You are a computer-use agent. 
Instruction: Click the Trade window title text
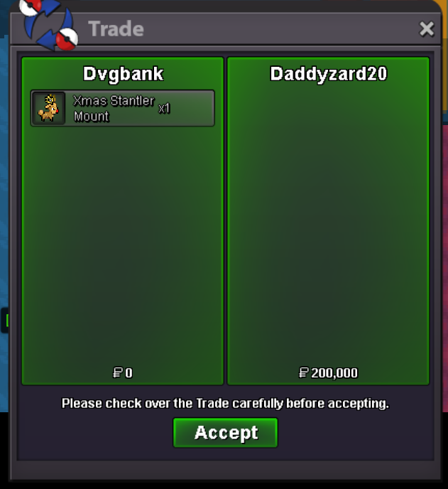pyautogui.click(x=116, y=29)
